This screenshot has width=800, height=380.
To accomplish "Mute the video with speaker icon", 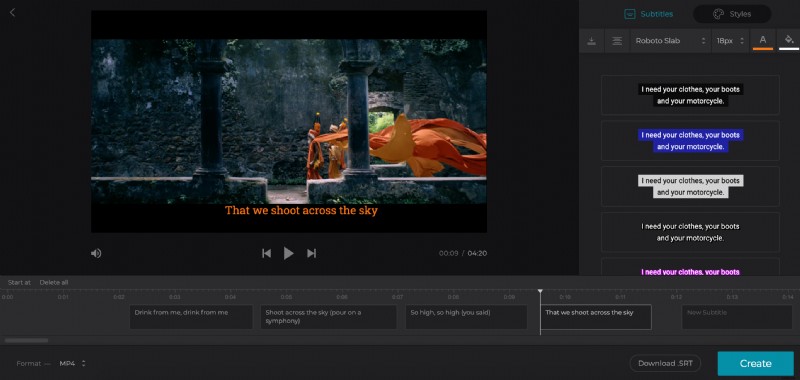I will (x=96, y=253).
